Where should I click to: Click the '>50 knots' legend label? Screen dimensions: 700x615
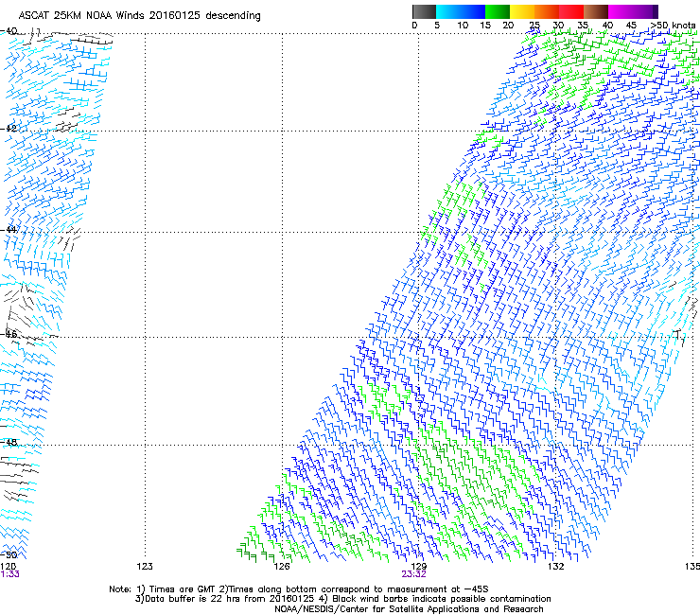[x=673, y=26]
